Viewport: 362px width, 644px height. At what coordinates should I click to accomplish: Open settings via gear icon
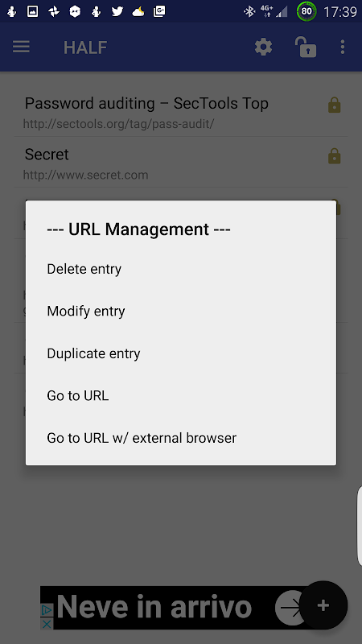[264, 47]
